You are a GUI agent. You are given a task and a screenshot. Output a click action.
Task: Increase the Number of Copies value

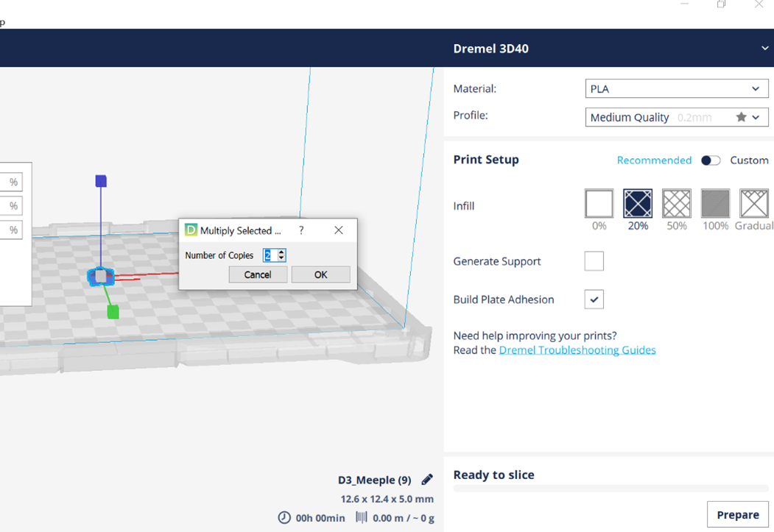click(x=281, y=252)
